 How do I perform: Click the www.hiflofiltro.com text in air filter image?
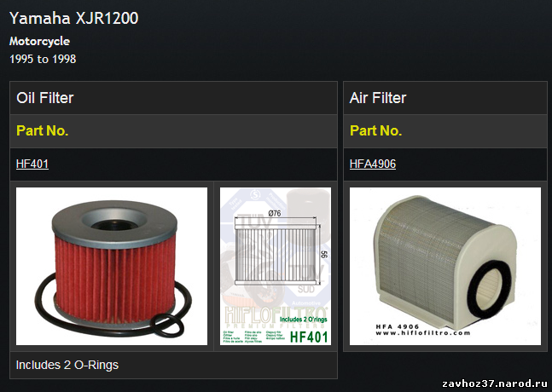click(x=422, y=333)
